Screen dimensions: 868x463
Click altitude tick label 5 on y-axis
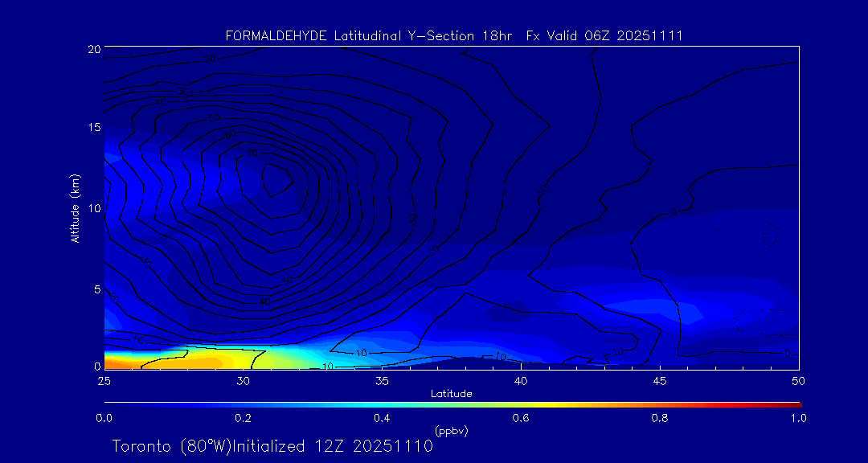click(x=96, y=289)
